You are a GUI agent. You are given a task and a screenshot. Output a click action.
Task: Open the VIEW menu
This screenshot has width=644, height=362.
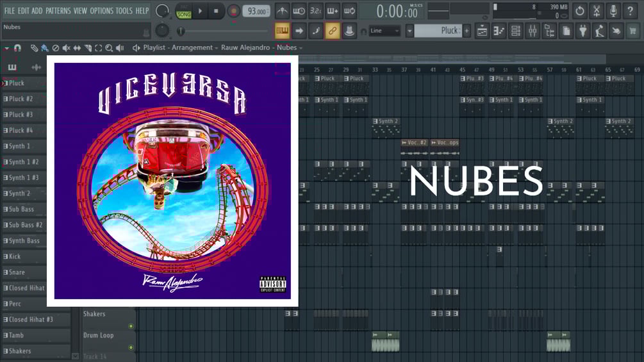(x=80, y=11)
